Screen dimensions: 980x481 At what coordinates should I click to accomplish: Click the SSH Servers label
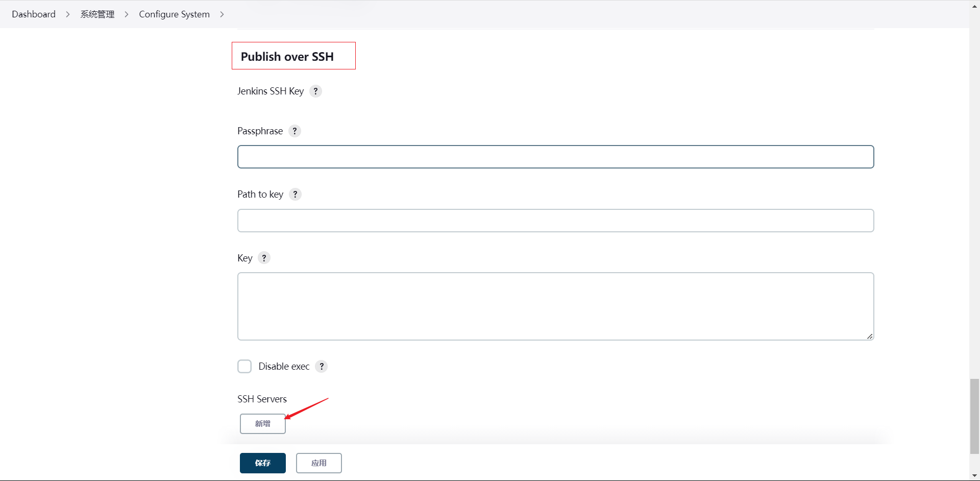click(x=262, y=399)
